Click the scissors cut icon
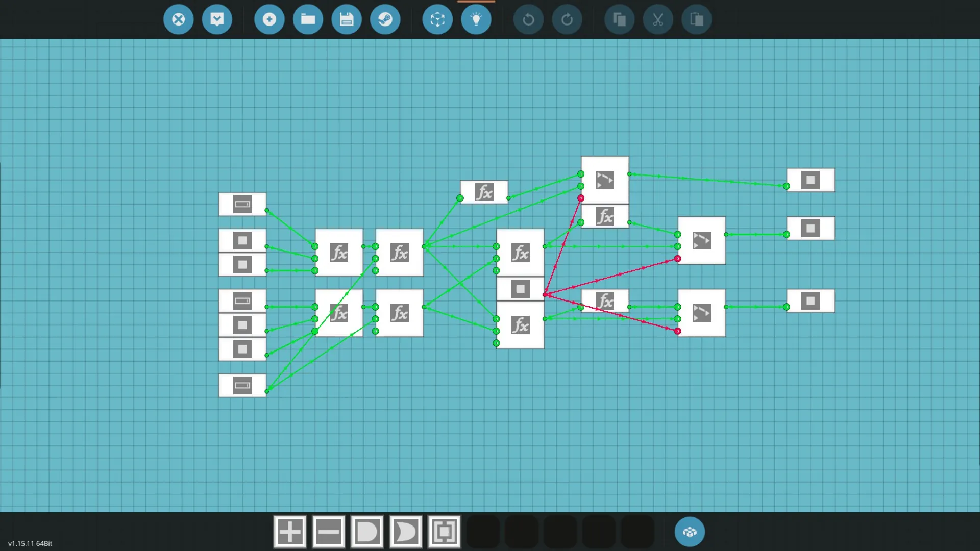The image size is (980, 551). pyautogui.click(x=658, y=19)
